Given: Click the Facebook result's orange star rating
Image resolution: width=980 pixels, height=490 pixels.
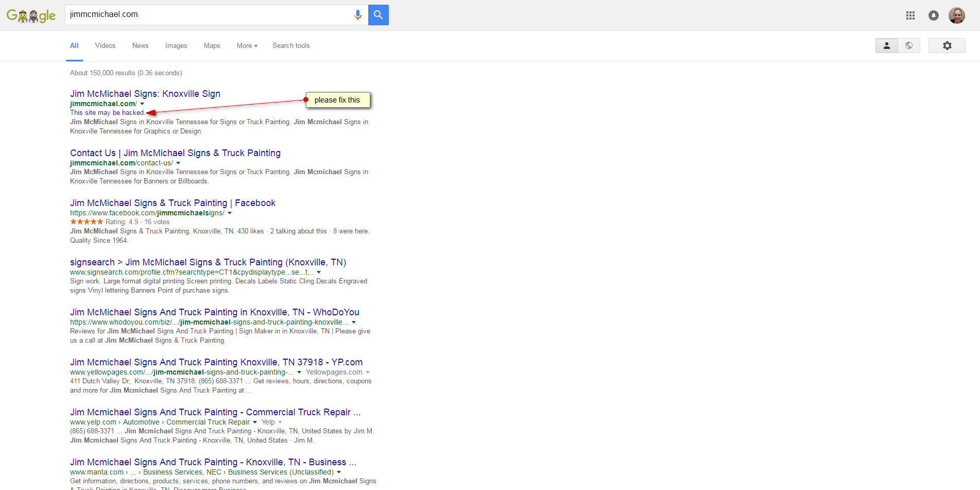Looking at the screenshot, I should (87, 222).
